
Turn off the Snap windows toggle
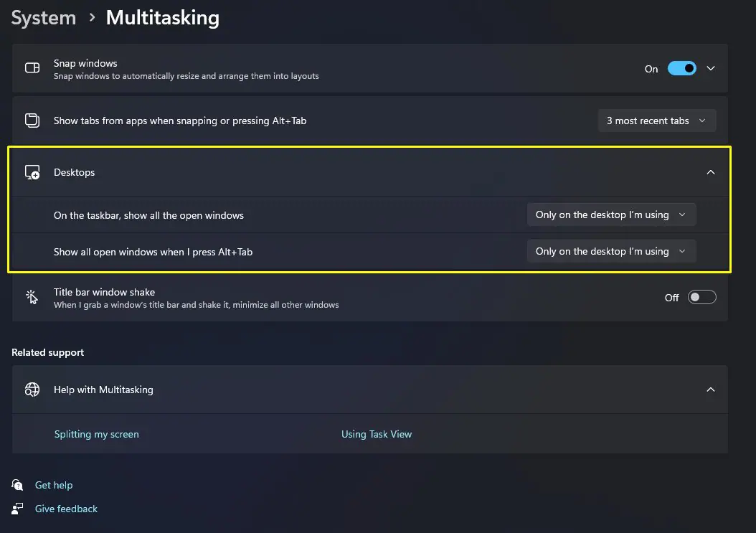click(x=681, y=68)
